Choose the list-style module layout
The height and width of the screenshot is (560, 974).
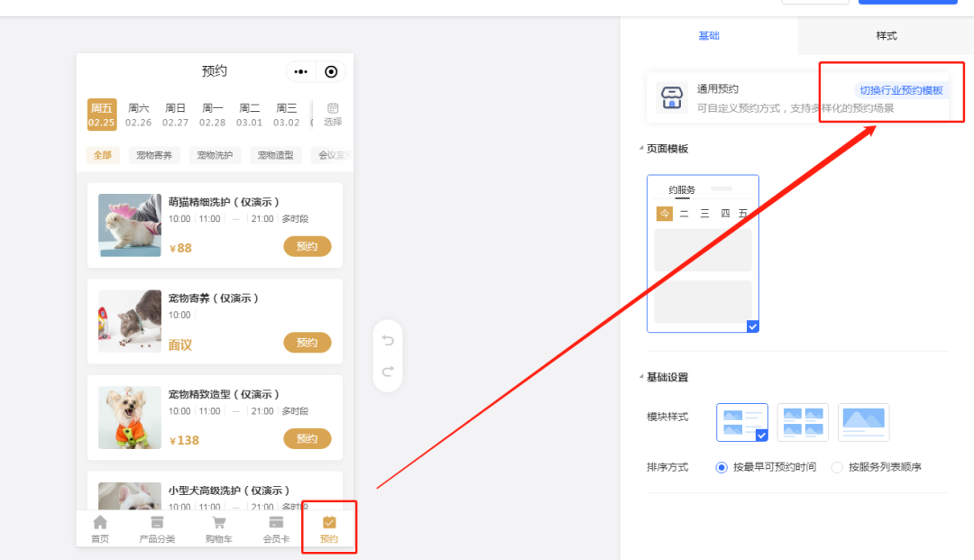(x=741, y=422)
